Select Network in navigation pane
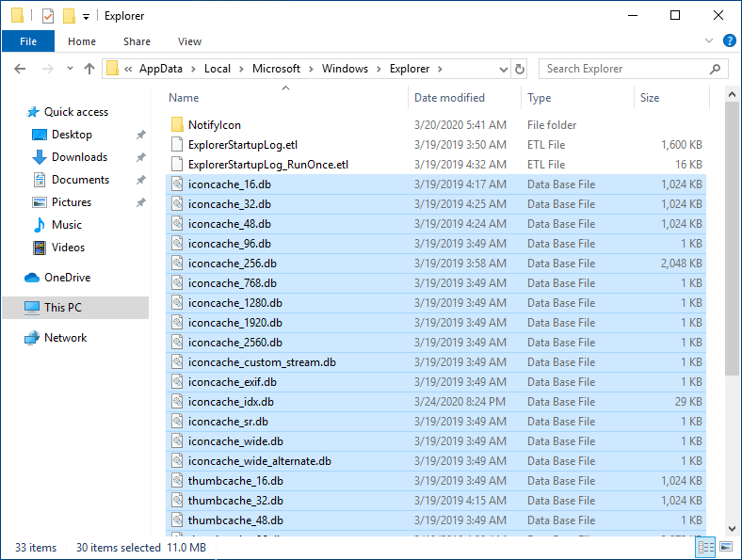The height and width of the screenshot is (560, 742). [65, 338]
